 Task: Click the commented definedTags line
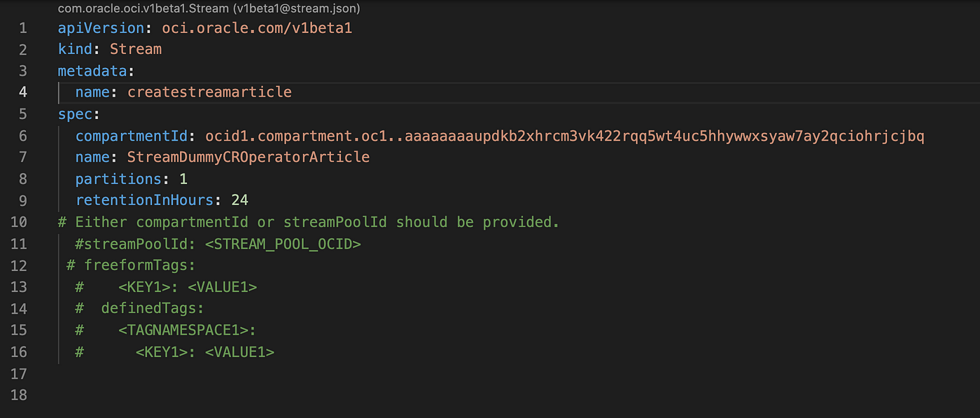[140, 309]
